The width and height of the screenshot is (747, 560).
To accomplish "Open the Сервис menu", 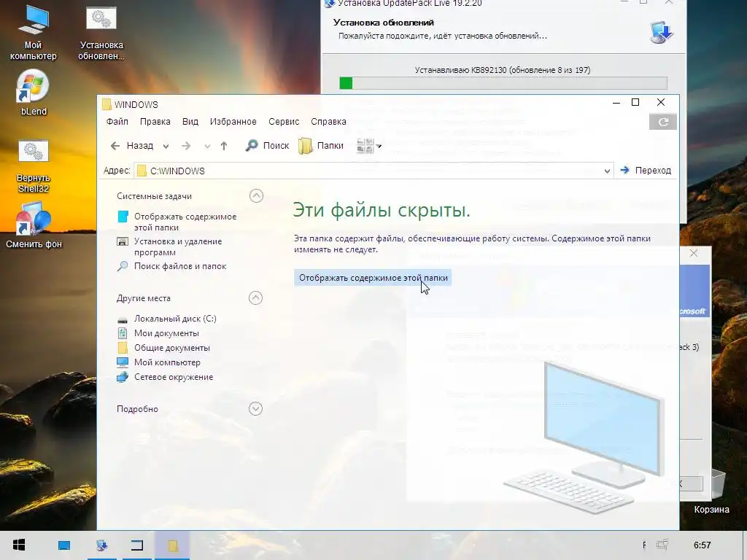I will 284,122.
